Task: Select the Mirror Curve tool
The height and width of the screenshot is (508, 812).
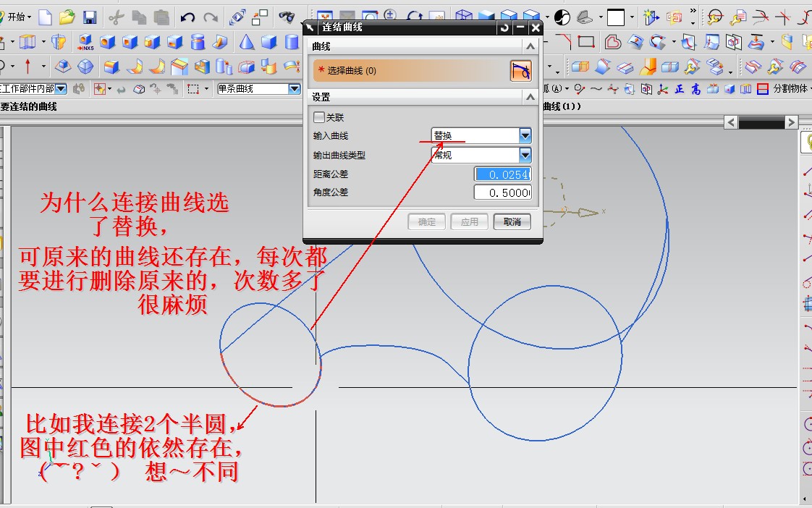Action: click(733, 41)
